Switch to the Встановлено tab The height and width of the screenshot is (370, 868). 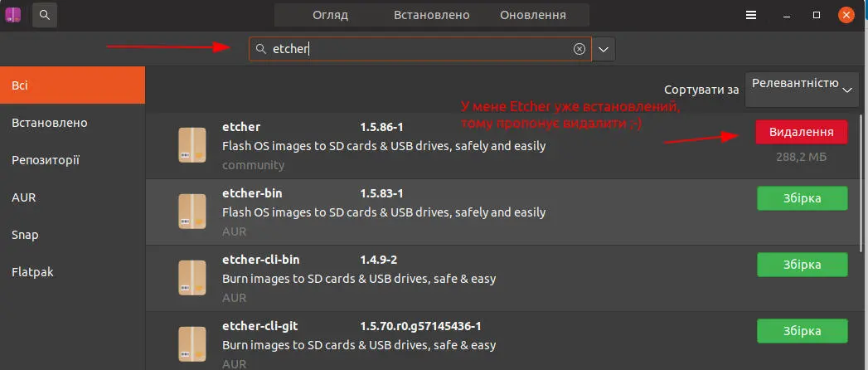point(432,16)
